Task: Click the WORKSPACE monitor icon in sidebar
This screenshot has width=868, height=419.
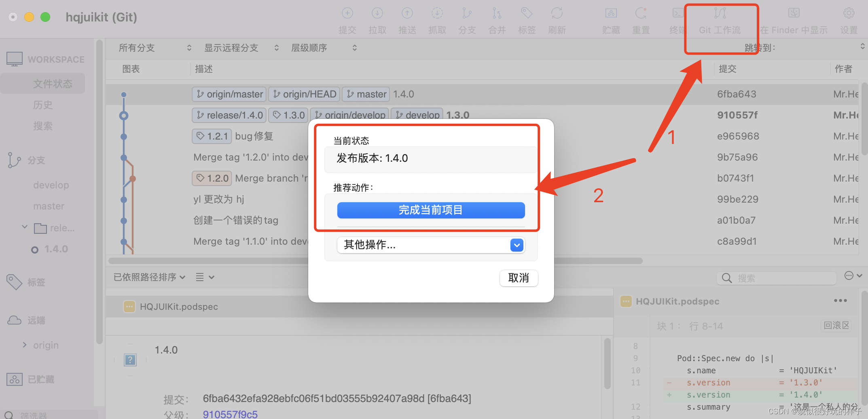Action: pyautogui.click(x=15, y=59)
